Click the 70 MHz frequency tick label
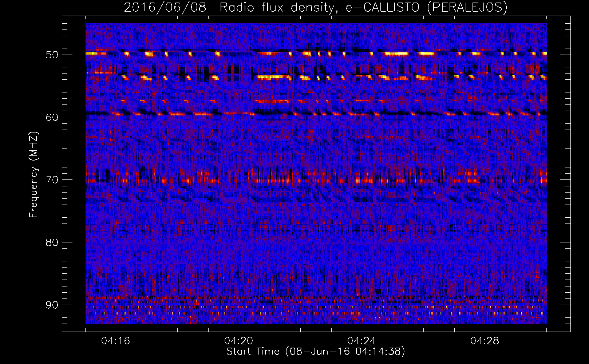The width and height of the screenshot is (589, 364). coord(52,180)
